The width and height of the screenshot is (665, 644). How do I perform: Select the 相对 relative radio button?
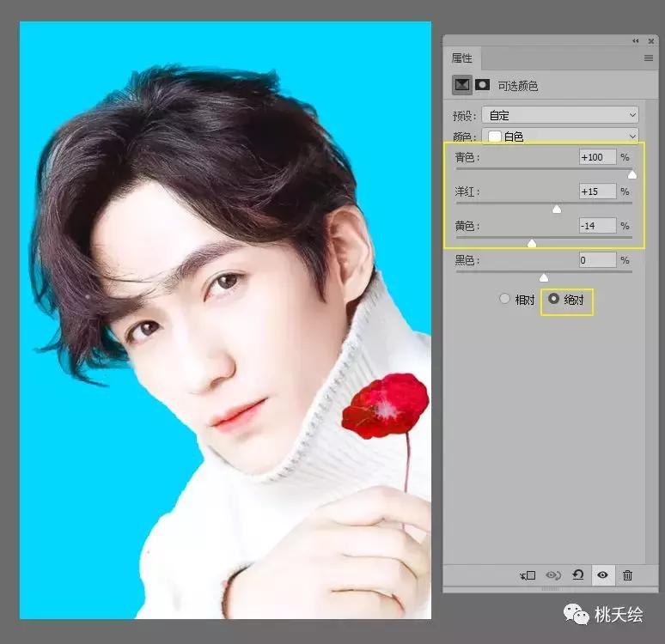click(504, 299)
